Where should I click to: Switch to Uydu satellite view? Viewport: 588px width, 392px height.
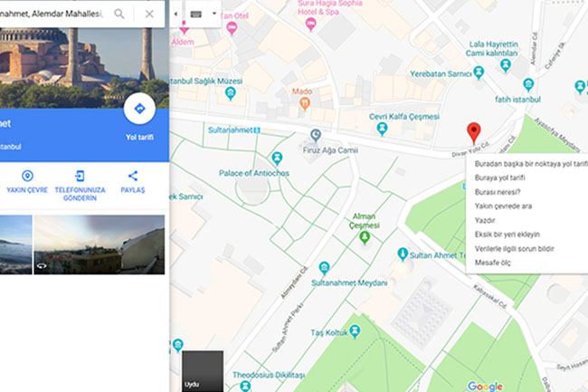coord(203,371)
